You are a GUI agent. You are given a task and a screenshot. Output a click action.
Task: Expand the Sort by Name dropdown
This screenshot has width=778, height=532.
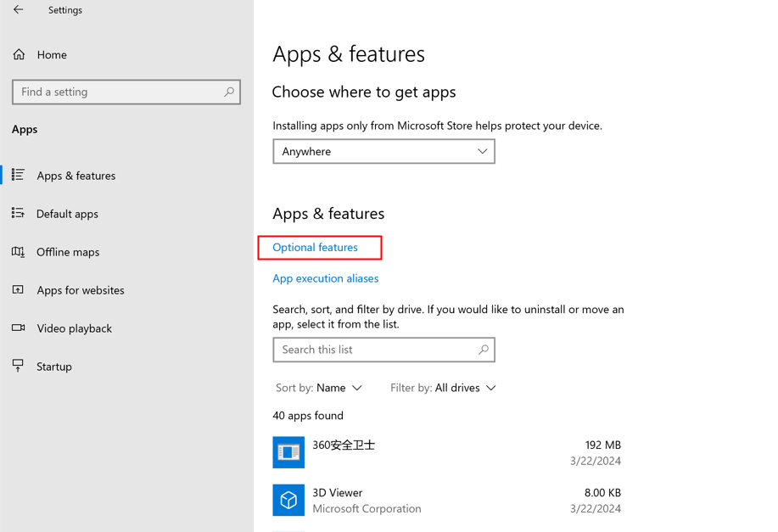pos(319,388)
